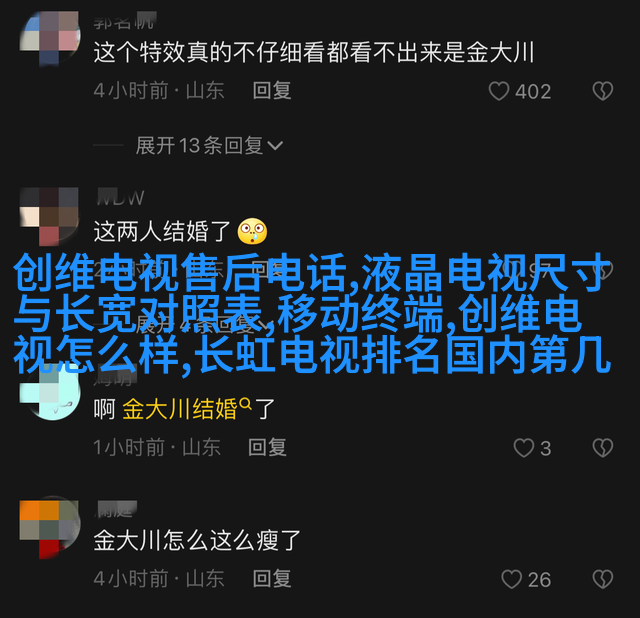Reply to the 金大川怎么这么瘦了 comment
640x618 pixels.
[272, 579]
